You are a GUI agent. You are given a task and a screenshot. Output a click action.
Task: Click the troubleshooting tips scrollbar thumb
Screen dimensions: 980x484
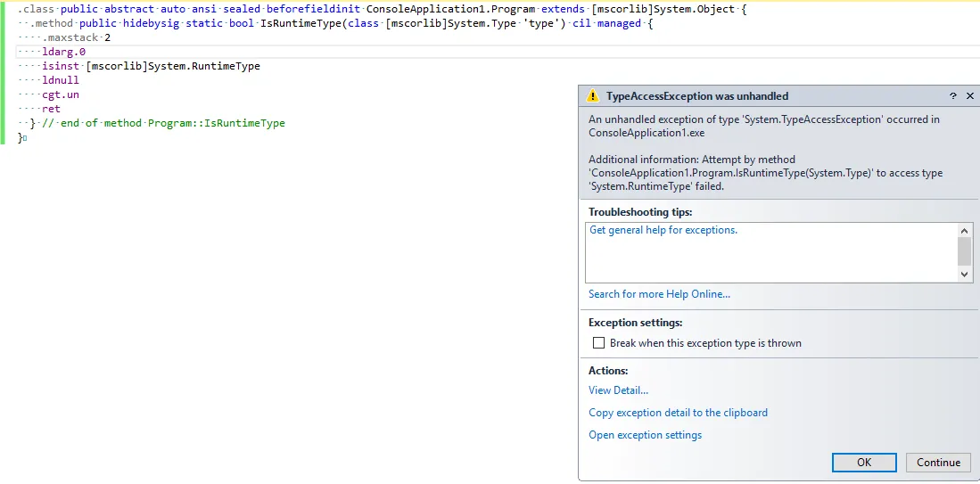point(964,251)
